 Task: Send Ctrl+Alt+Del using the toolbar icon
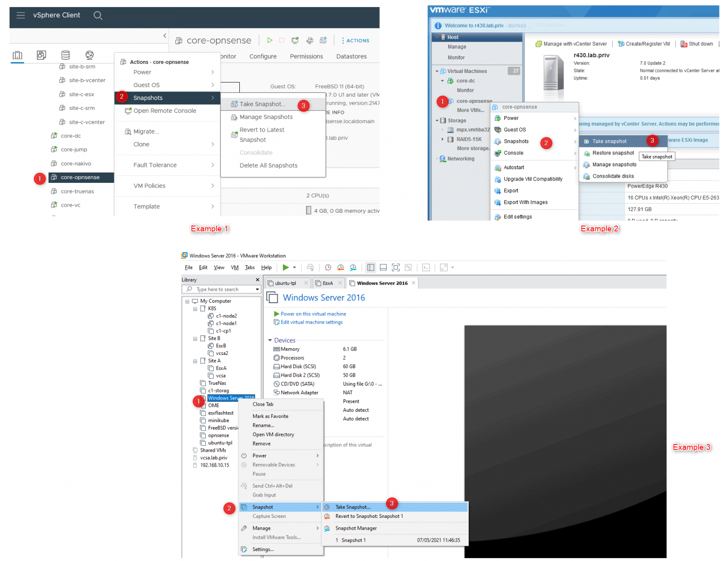310,268
